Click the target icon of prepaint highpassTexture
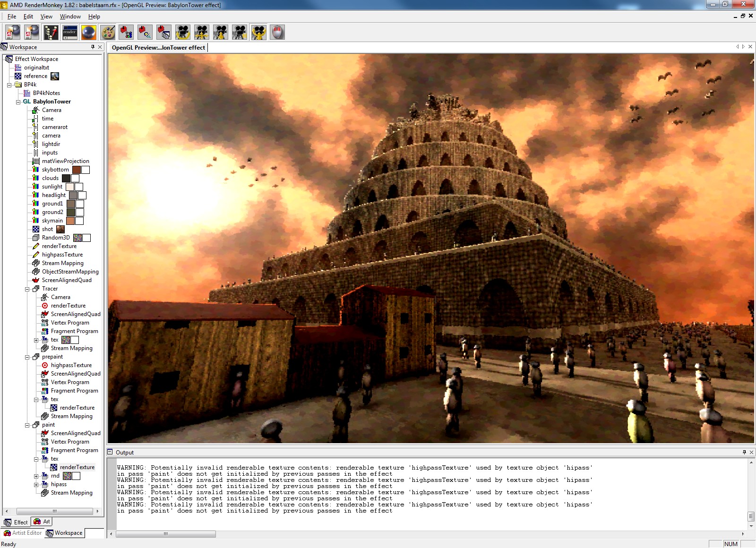The image size is (756, 548). (45, 365)
